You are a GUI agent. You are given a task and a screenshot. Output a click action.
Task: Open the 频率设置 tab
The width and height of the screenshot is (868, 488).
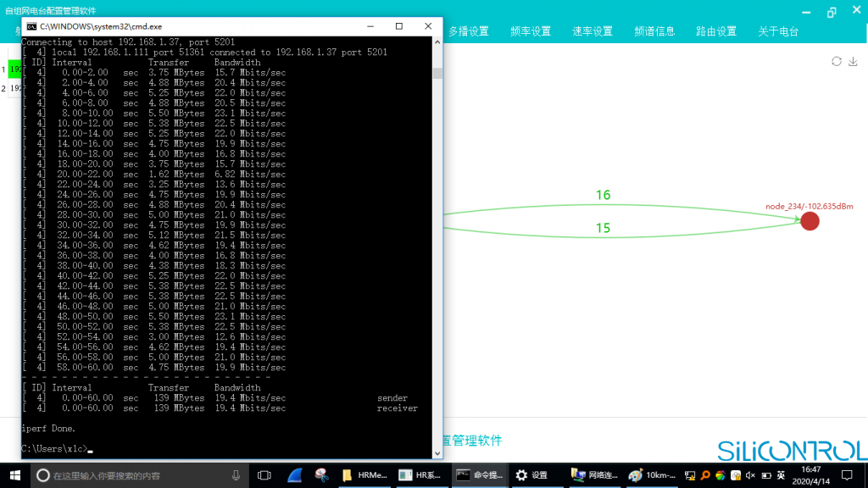point(531,31)
